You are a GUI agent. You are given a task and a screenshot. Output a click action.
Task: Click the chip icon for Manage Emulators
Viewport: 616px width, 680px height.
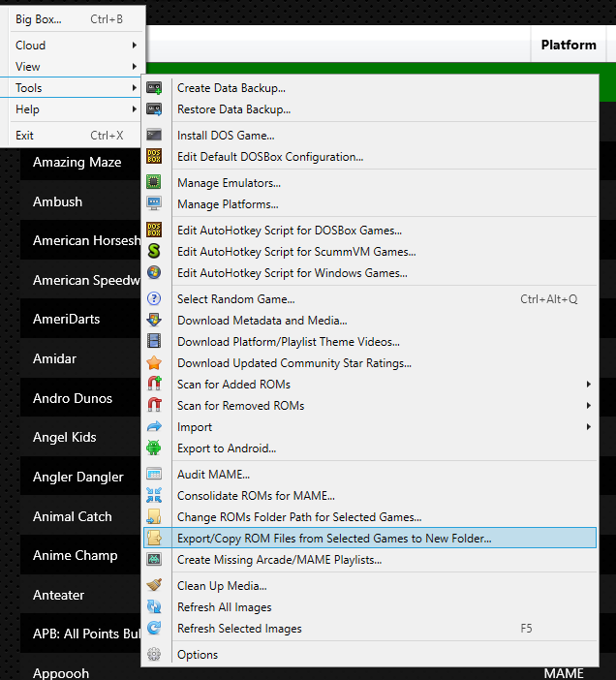pos(154,182)
